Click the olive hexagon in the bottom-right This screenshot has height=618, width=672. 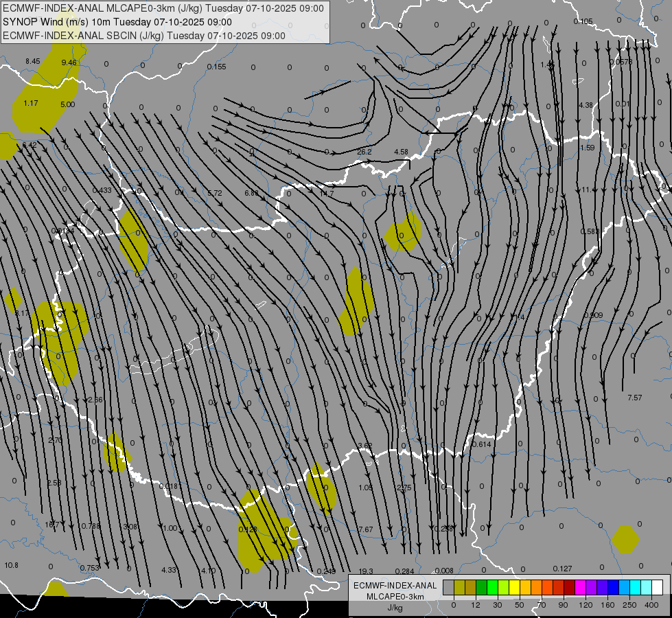[625, 539]
